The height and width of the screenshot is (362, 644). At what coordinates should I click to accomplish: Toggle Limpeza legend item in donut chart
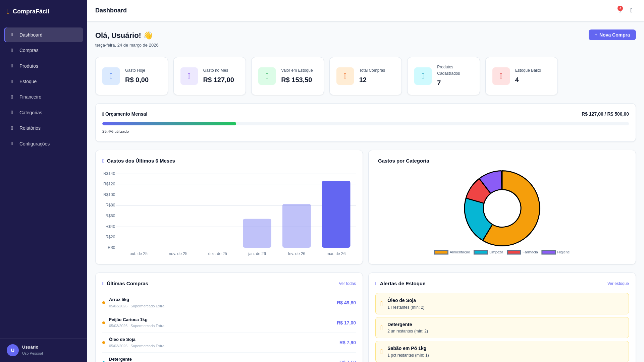(x=488, y=252)
